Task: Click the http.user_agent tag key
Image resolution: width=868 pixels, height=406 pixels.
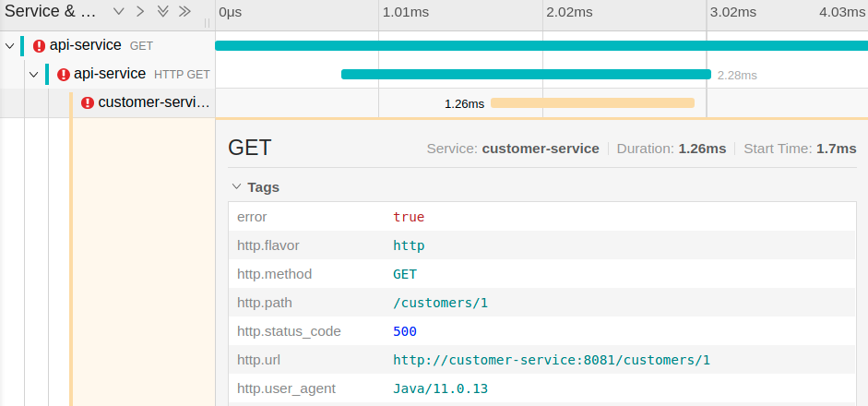Action: click(286, 388)
